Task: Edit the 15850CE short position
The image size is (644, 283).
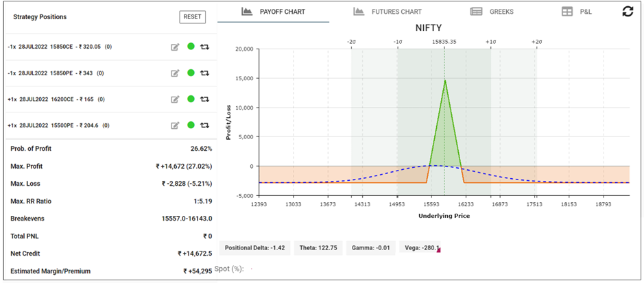Action: pos(175,47)
